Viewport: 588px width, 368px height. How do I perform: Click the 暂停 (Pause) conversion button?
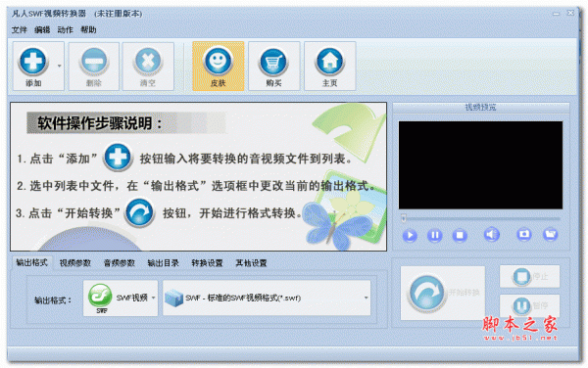(529, 305)
